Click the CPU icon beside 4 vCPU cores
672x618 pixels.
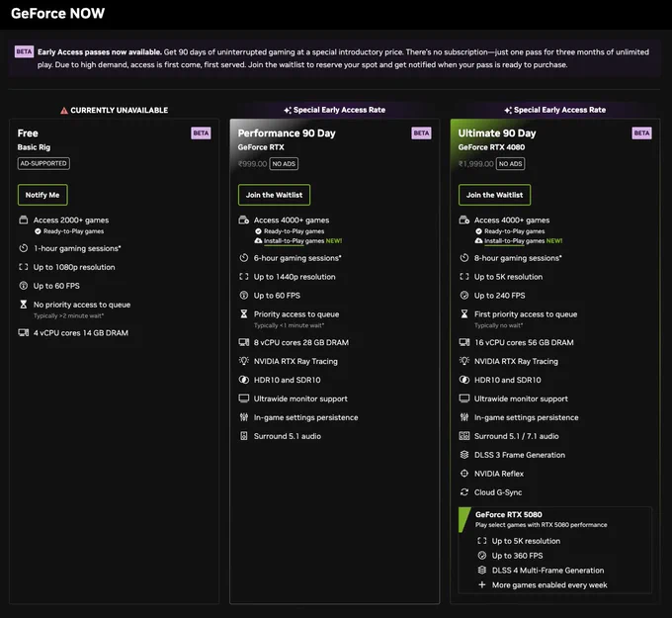click(24, 333)
